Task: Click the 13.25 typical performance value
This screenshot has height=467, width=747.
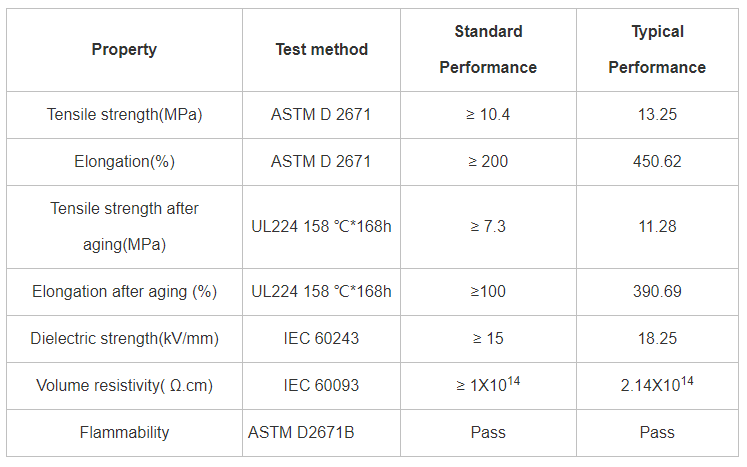Action: tap(657, 115)
